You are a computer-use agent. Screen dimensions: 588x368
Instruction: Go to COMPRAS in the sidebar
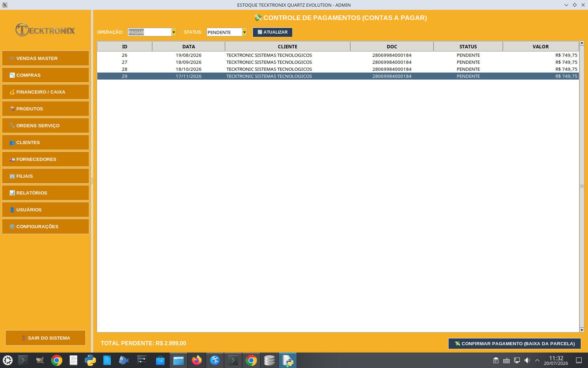[x=45, y=75]
